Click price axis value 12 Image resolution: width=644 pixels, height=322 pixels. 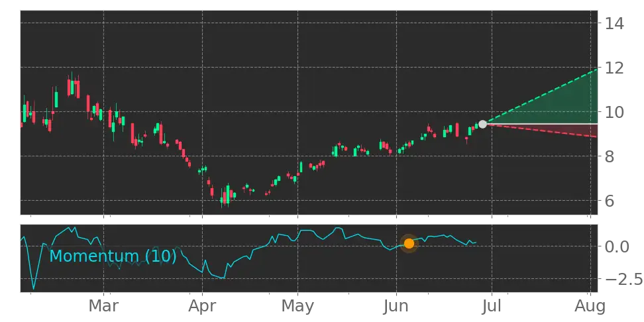pyautogui.click(x=614, y=68)
